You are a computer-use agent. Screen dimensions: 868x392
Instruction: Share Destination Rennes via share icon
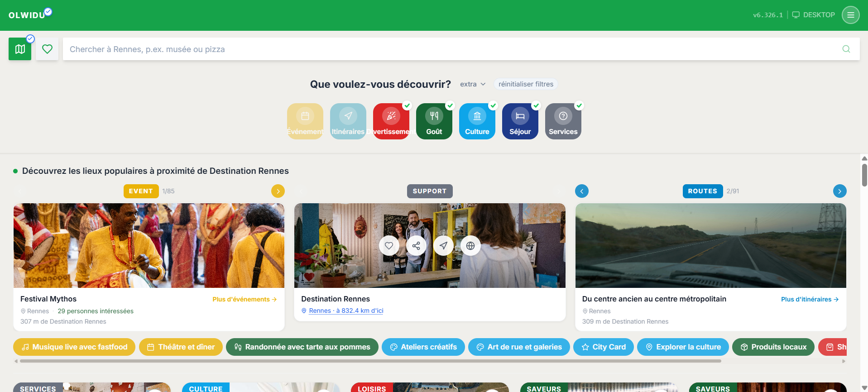tap(416, 246)
